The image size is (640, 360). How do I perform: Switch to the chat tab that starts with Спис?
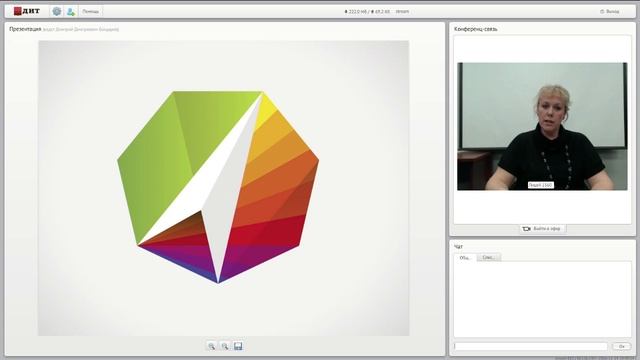[489, 258]
